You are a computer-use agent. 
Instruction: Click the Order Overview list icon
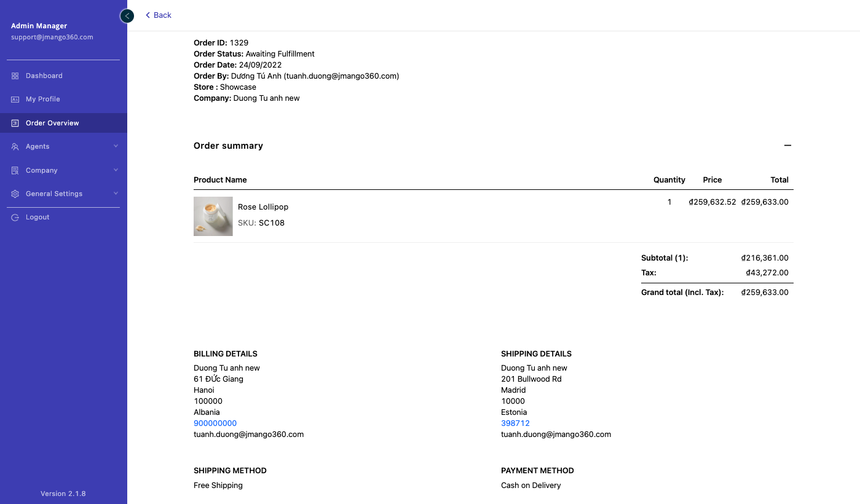pyautogui.click(x=15, y=123)
